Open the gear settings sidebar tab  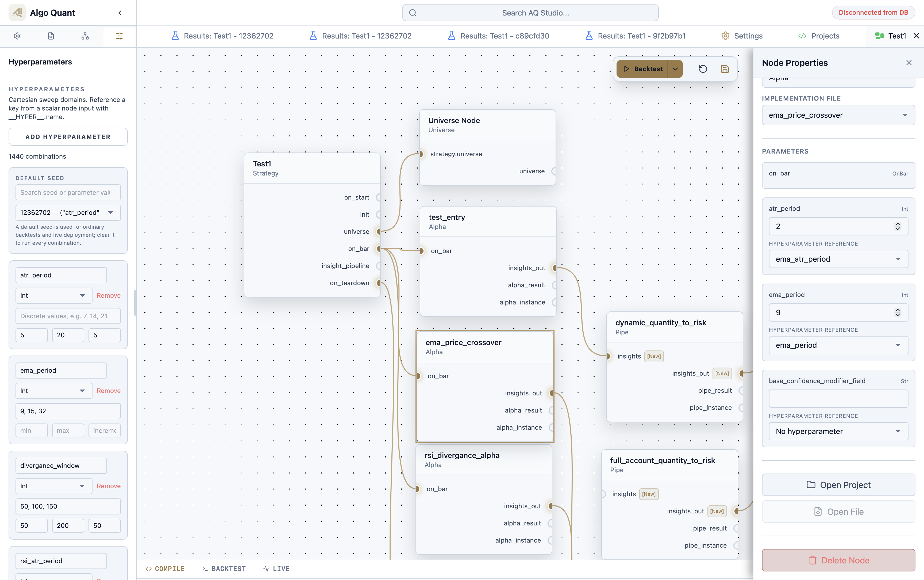coord(17,36)
